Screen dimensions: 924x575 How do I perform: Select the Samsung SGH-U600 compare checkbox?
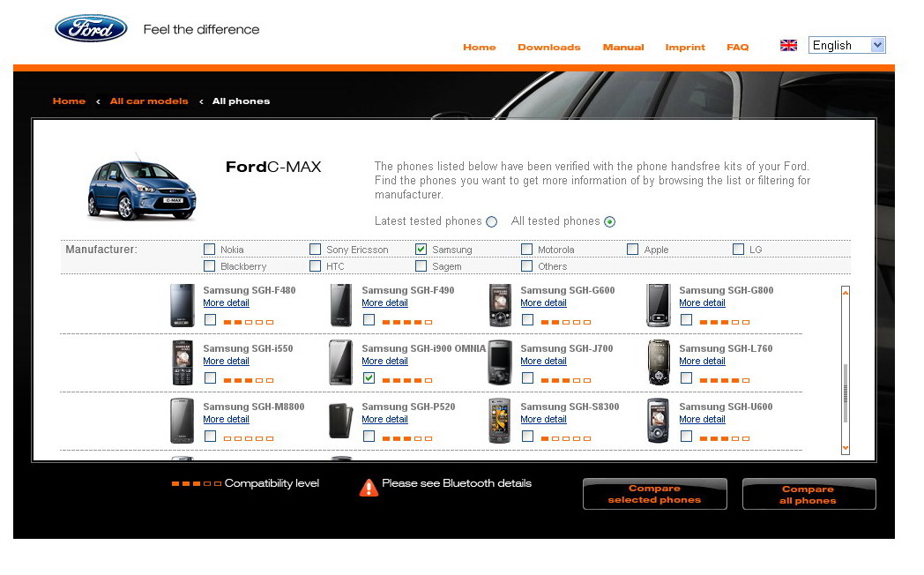pos(687,436)
